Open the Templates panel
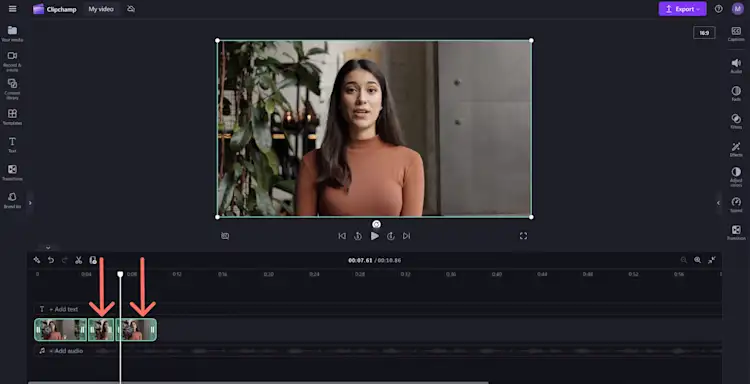 pyautogui.click(x=12, y=117)
